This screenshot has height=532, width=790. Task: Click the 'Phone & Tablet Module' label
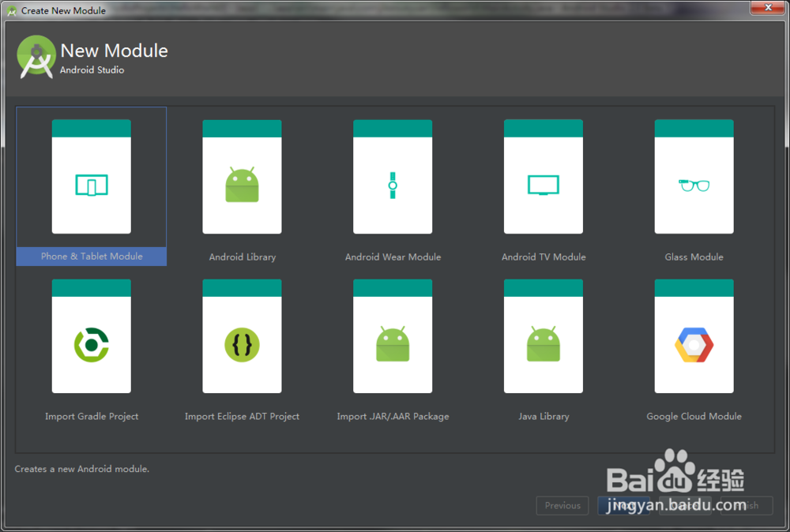[92, 257]
